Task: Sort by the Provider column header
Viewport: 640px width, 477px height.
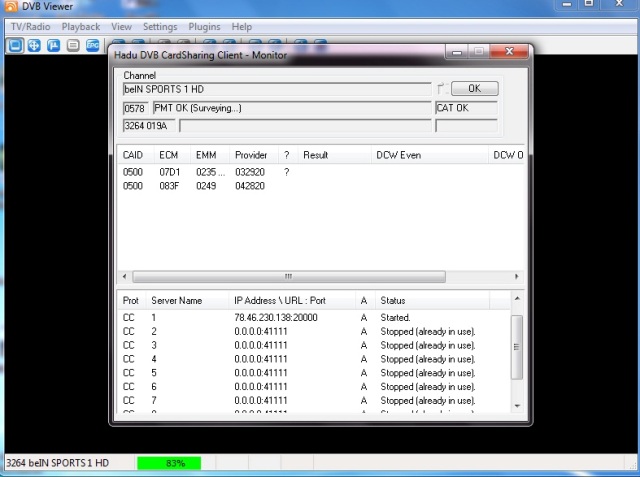Action: (254, 155)
